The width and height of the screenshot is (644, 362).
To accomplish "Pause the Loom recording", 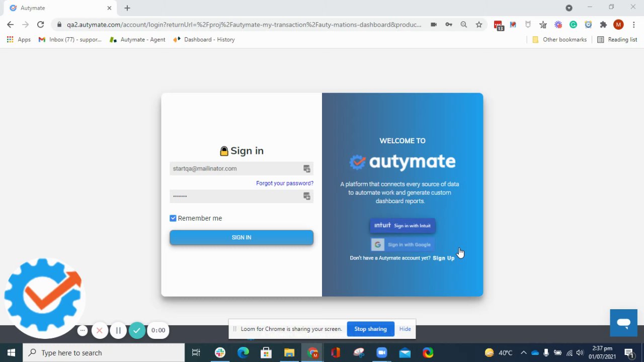I will pos(118,330).
